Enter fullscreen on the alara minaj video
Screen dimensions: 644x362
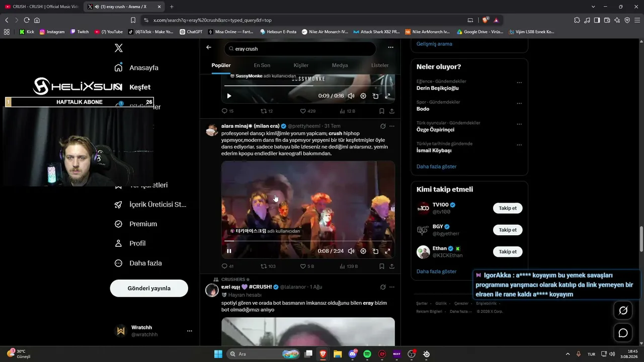(387, 251)
